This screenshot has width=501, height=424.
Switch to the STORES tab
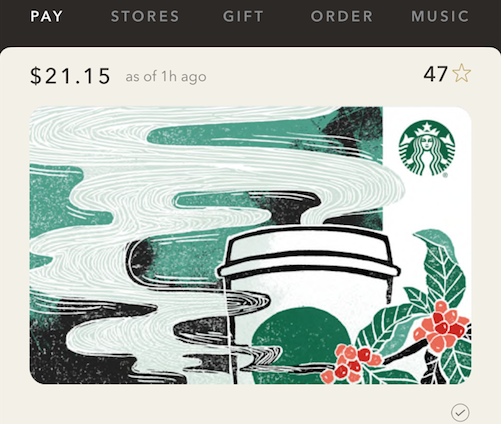click(x=145, y=16)
